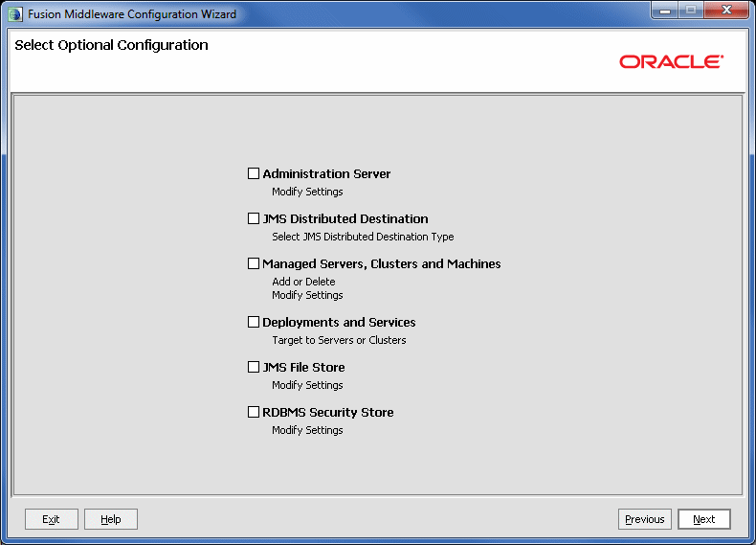Tick Managed Servers, Clusters and Machines
756x545 pixels.
click(x=254, y=263)
